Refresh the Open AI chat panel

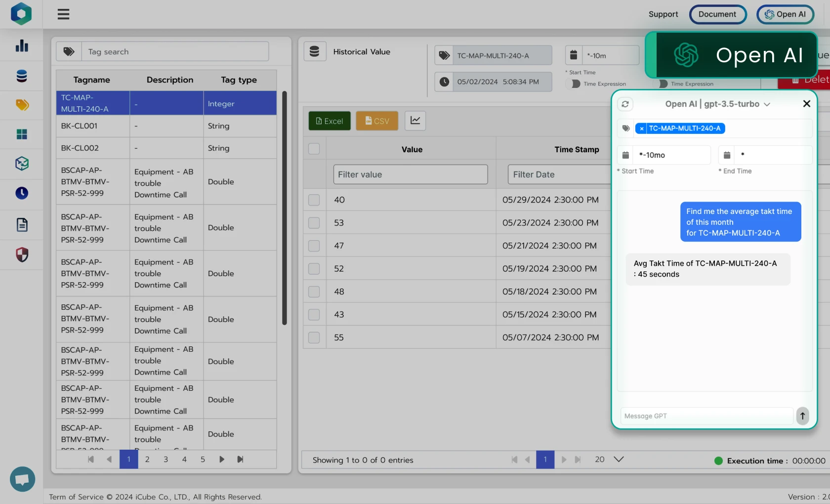click(625, 104)
